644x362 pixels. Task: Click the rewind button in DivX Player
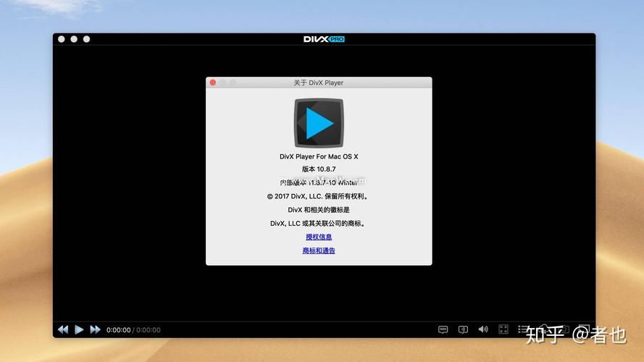(x=63, y=329)
